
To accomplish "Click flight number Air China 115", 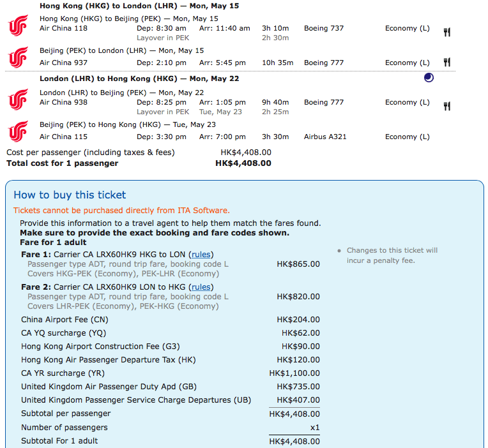I will tap(63, 137).
